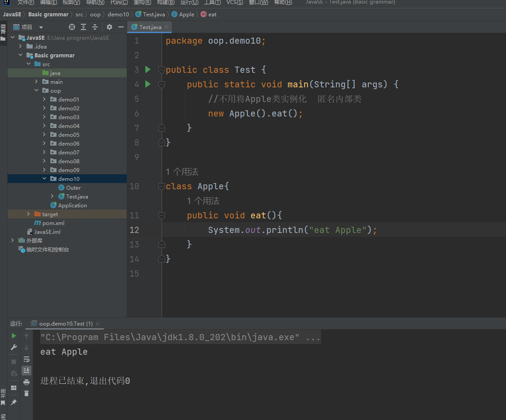Open the 编辑(E) menu
This screenshot has width=506, height=420.
click(49, 2)
